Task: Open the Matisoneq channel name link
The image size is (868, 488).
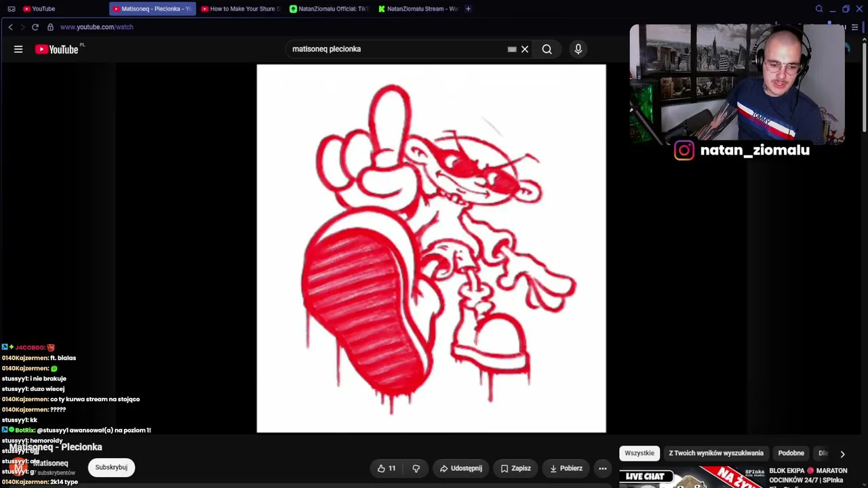Action: (x=50, y=463)
